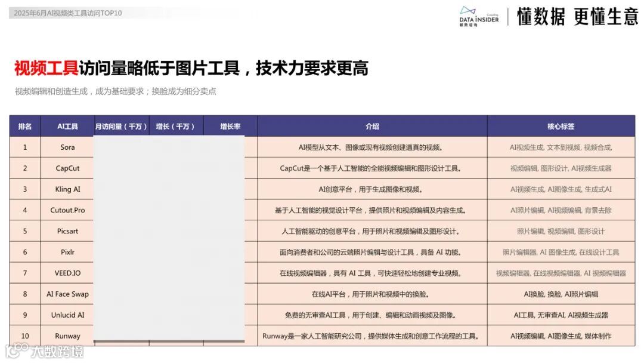Click the slogan '懂数据 更懂生意'
This screenshot has height=363, width=644.
click(x=577, y=17)
